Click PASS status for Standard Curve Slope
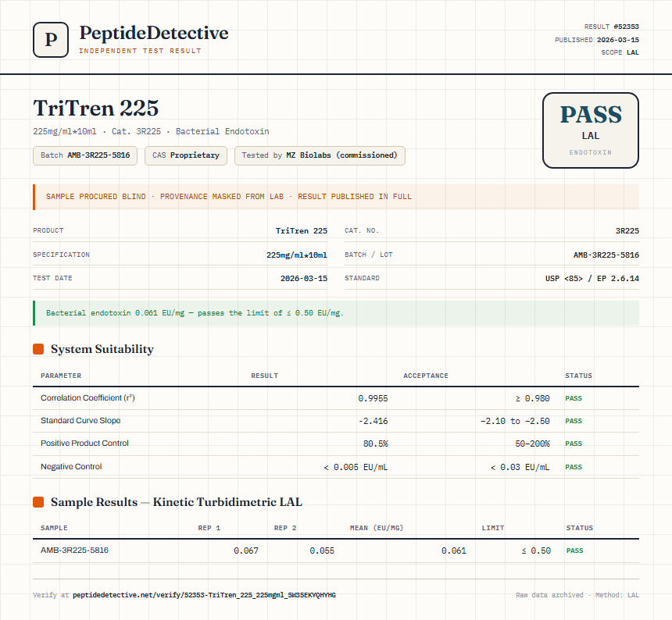The image size is (672, 620). 574,421
